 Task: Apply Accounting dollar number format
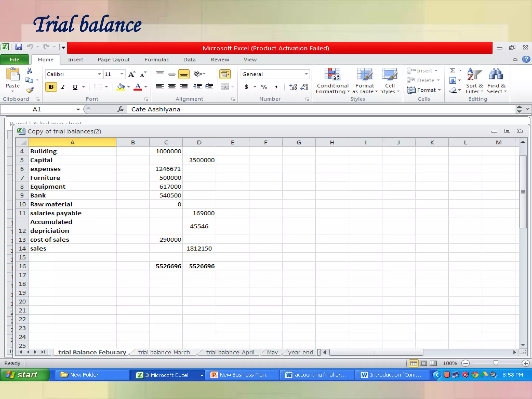[x=246, y=87]
